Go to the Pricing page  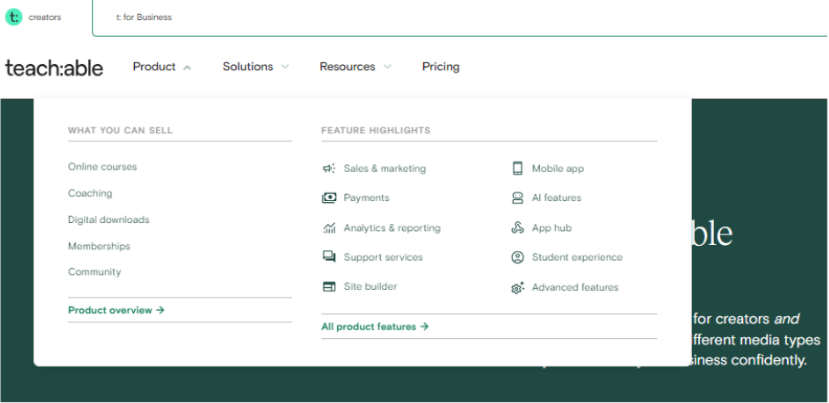click(440, 67)
